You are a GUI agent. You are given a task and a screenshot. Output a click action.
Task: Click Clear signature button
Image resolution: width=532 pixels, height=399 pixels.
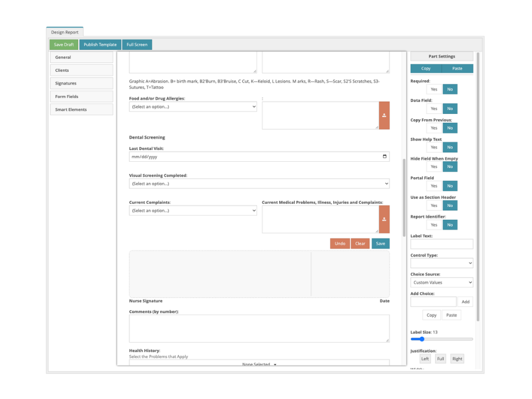coord(360,244)
